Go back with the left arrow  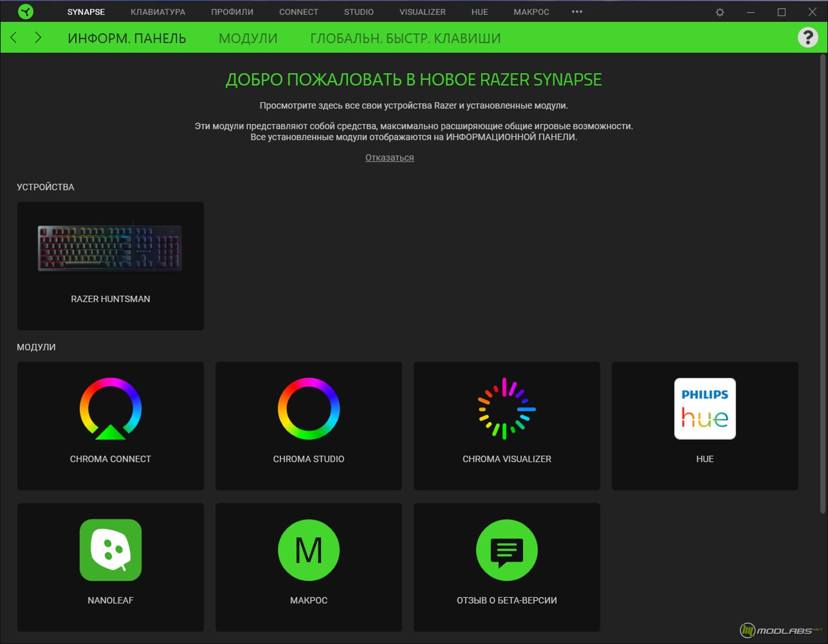point(14,38)
